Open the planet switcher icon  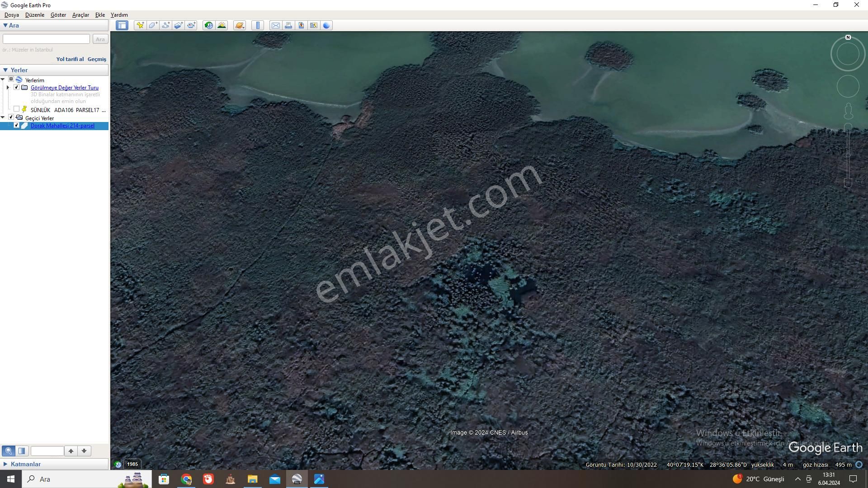pos(240,25)
